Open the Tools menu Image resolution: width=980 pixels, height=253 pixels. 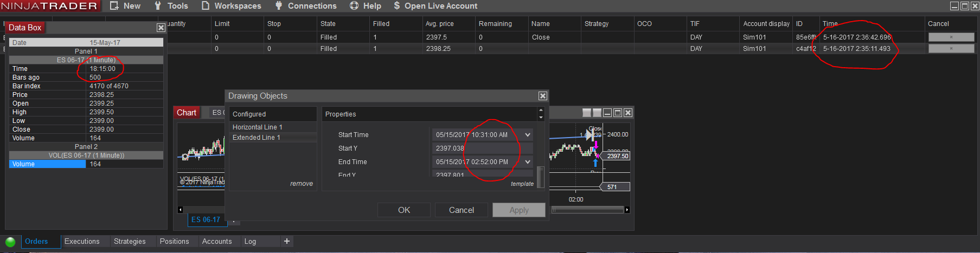(x=177, y=6)
